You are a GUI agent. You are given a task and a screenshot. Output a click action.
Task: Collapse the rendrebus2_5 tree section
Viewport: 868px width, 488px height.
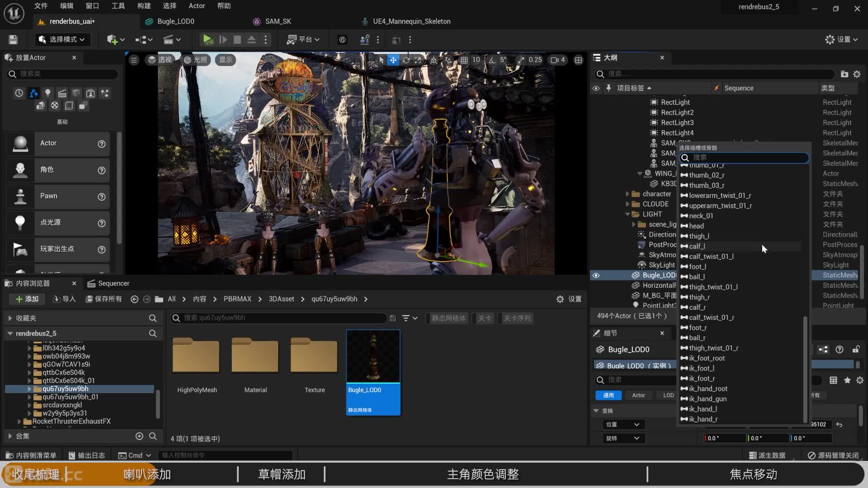[x=9, y=333]
